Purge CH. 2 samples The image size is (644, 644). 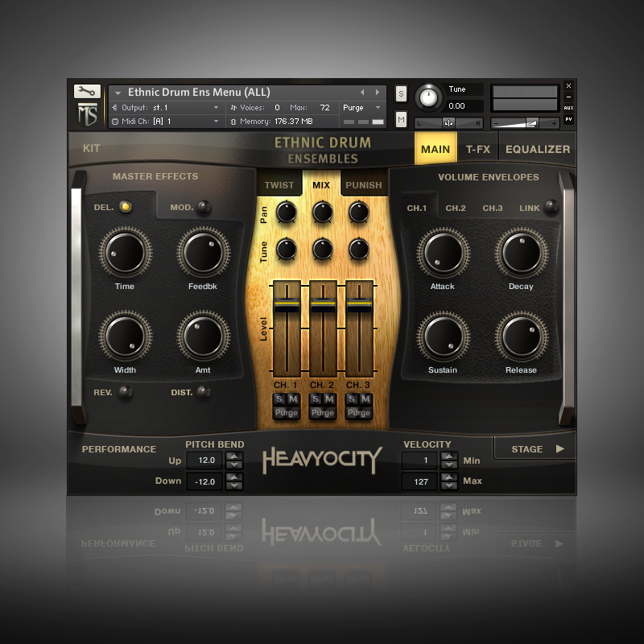323,413
